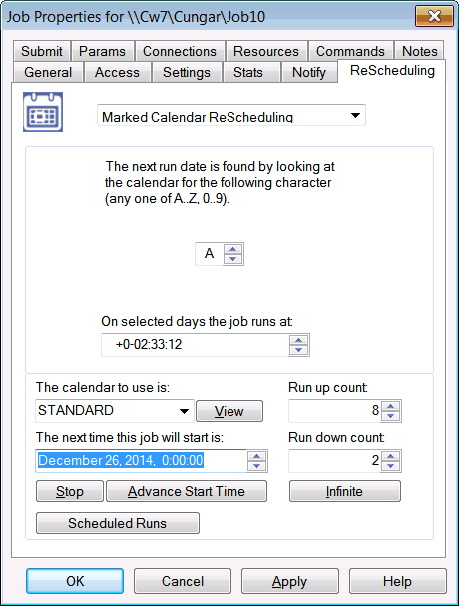Decrement the calendar character with the down arrow
The height and width of the screenshot is (606, 459).
tap(233, 259)
